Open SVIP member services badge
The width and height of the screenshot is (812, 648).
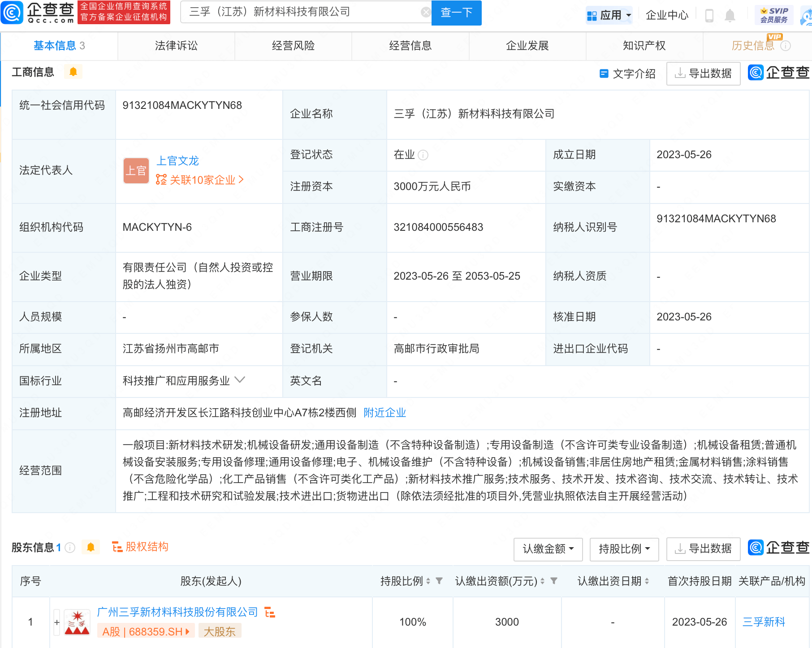coord(774,15)
